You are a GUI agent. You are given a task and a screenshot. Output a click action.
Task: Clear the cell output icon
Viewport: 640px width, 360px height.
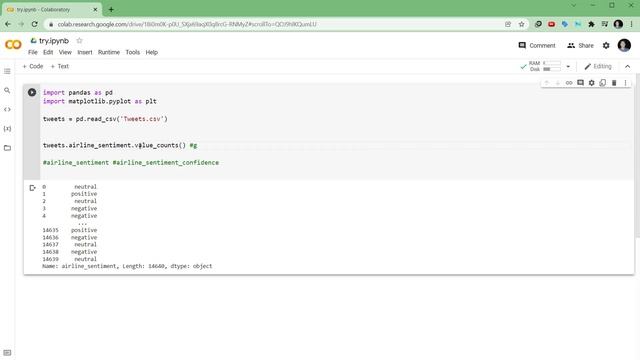[32, 188]
